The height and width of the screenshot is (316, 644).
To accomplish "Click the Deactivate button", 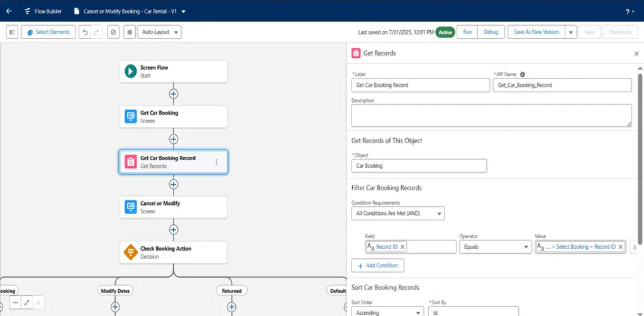I will [619, 32].
